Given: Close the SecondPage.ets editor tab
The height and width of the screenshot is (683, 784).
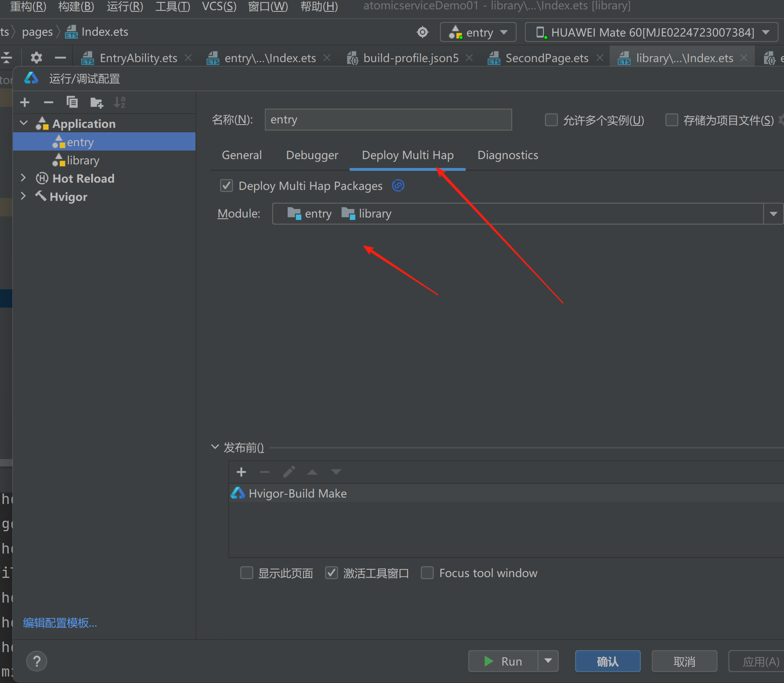Looking at the screenshot, I should pyautogui.click(x=600, y=58).
